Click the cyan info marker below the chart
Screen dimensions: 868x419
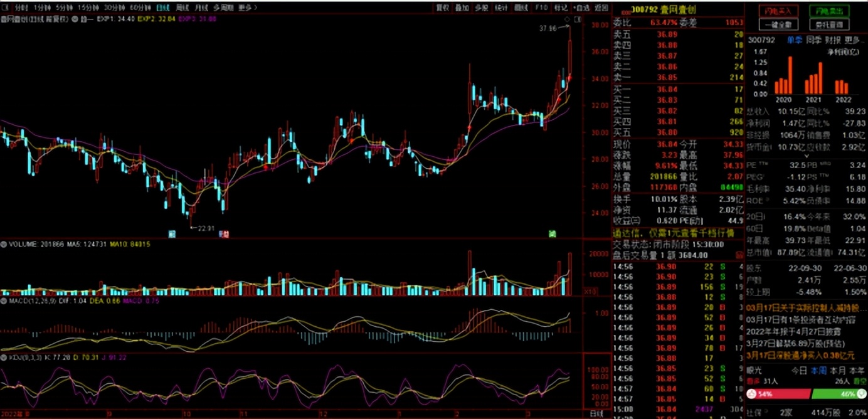point(172,234)
